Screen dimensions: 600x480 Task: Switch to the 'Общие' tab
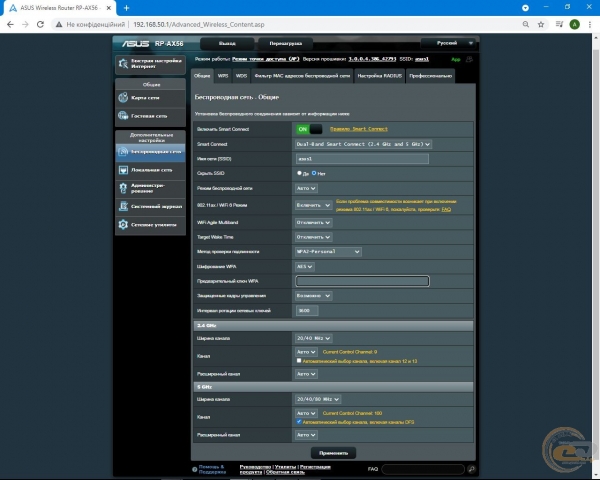click(x=202, y=76)
